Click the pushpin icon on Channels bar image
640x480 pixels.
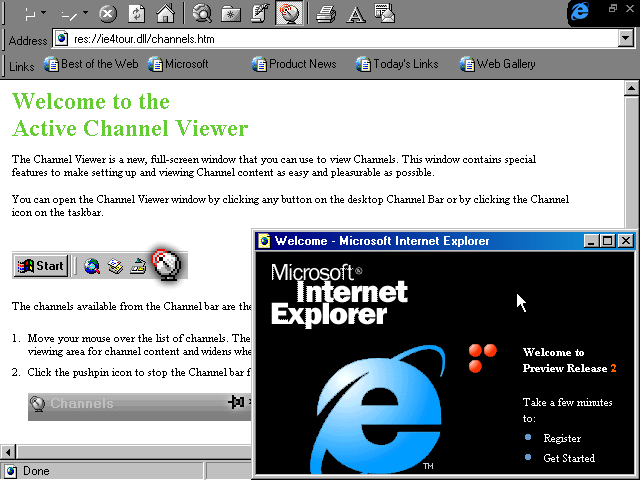(x=236, y=402)
